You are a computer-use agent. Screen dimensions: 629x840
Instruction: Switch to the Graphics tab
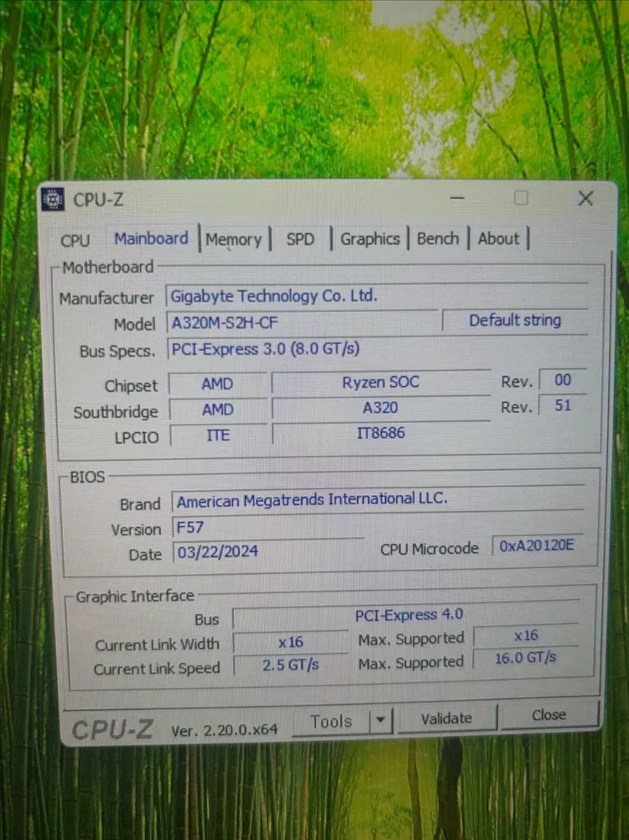tap(370, 238)
